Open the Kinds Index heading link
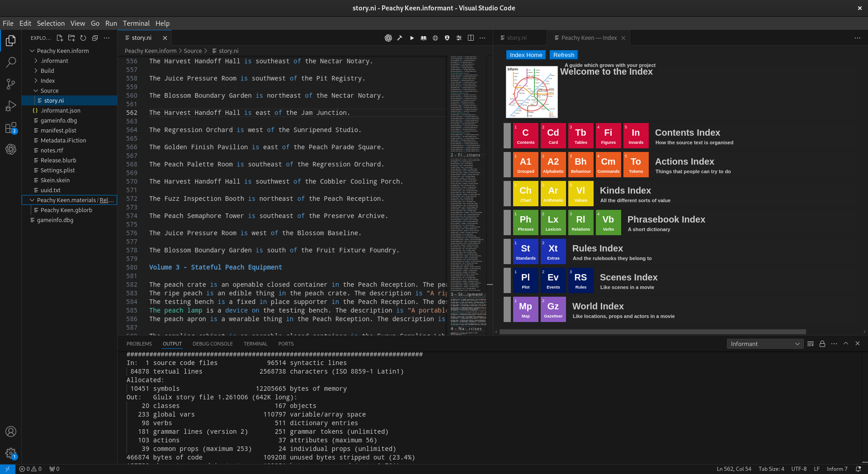 tap(625, 190)
